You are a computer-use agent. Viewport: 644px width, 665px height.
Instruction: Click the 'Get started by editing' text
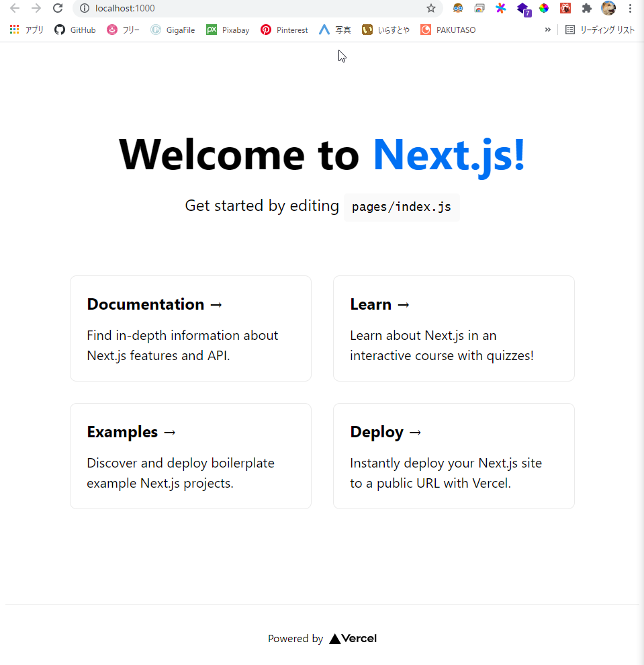[262, 206]
